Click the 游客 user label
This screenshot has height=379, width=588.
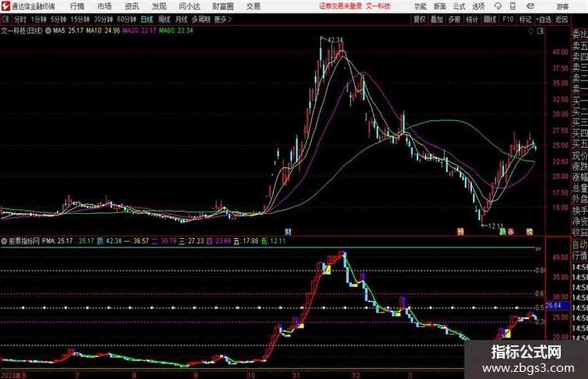[x=562, y=6]
